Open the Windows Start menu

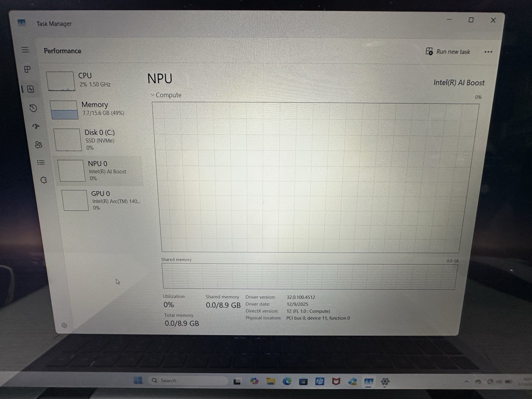[x=138, y=380]
